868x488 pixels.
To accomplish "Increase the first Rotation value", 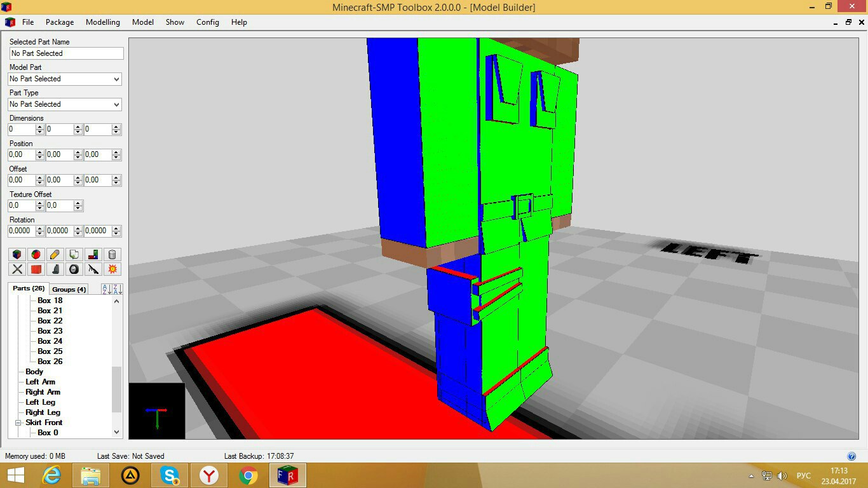I will 40,228.
